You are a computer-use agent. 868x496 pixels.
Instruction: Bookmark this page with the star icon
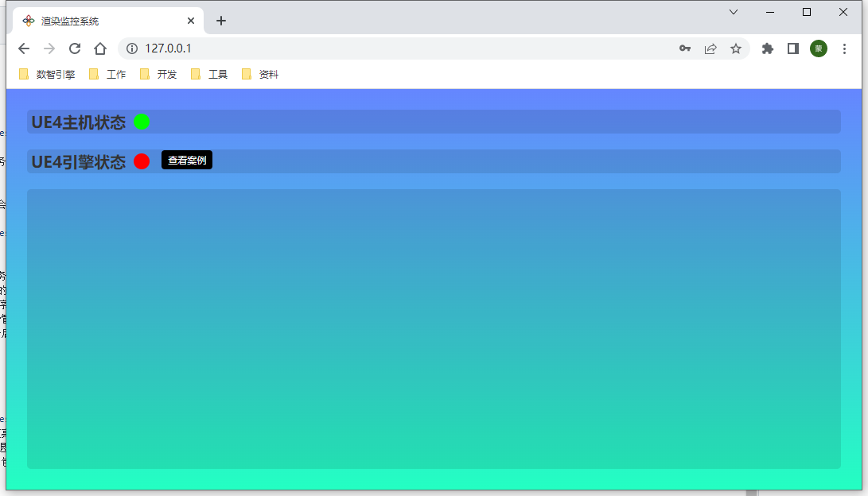[x=736, y=48]
